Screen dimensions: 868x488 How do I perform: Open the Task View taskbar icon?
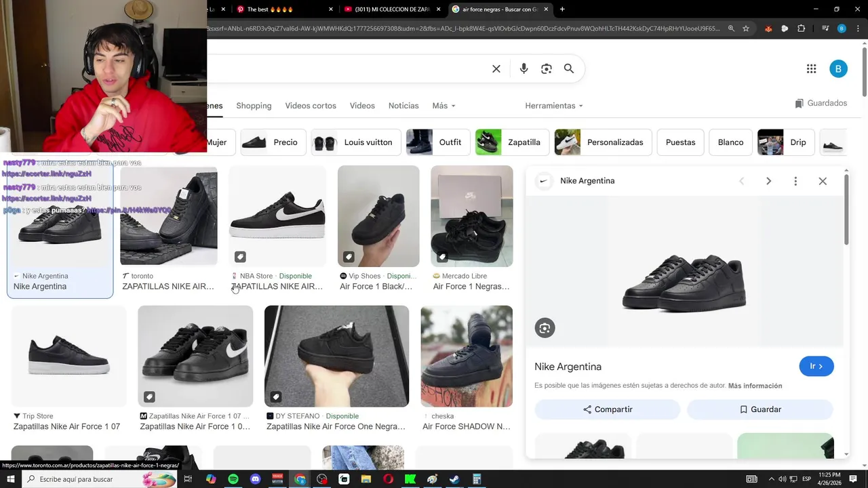pyautogui.click(x=189, y=479)
